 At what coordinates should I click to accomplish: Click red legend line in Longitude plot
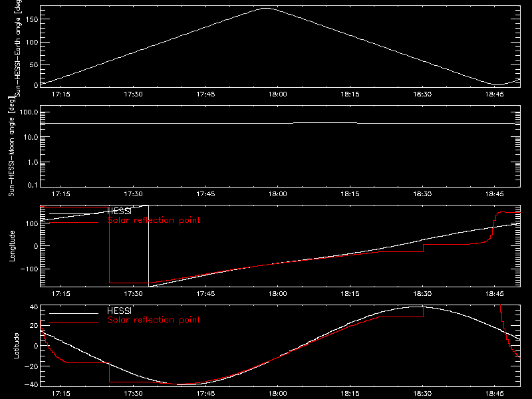coord(74,223)
